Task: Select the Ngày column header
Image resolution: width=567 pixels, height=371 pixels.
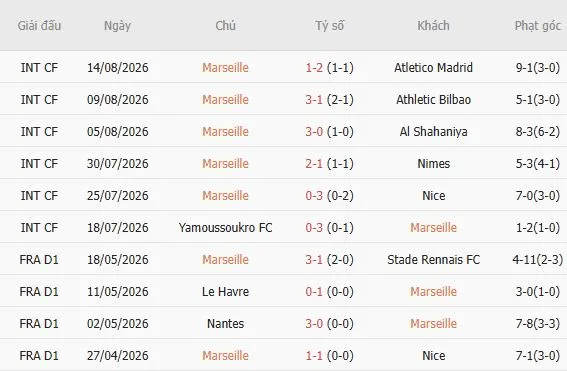Action: click(x=117, y=26)
